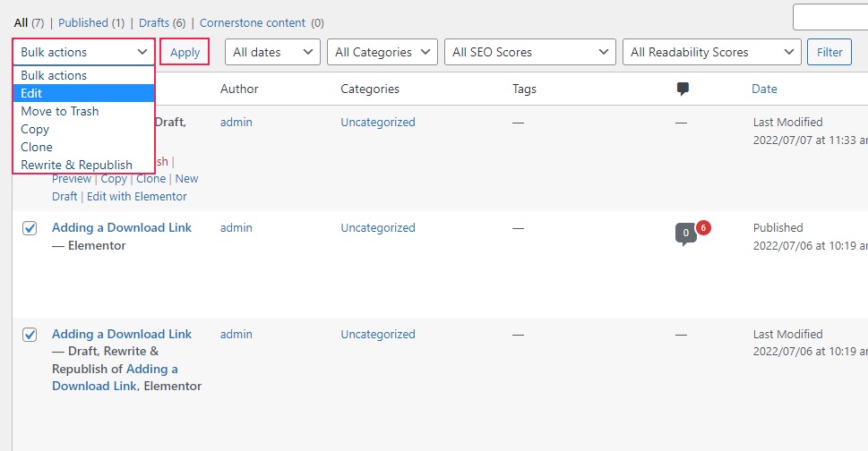Click the Tags column header
This screenshot has height=451, width=868.
[524, 89]
